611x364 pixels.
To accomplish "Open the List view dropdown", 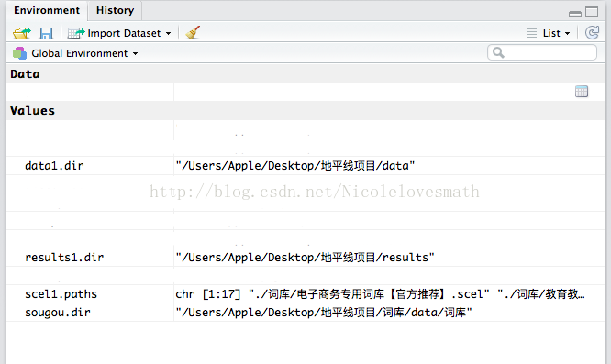I will click(x=549, y=33).
